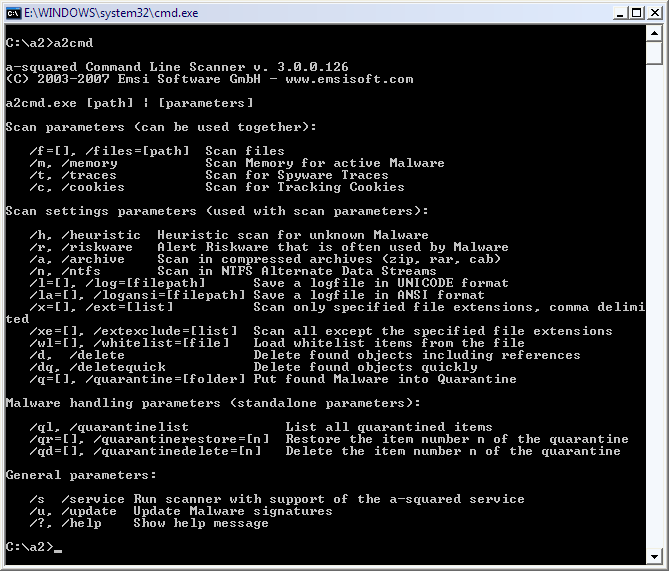Click the '/?, /help' parameter

tap(65, 523)
